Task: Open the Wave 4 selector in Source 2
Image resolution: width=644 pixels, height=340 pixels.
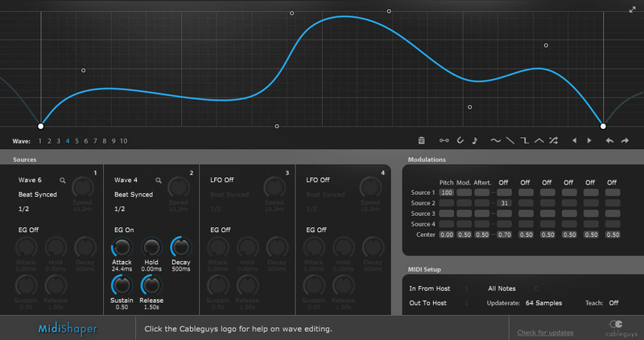Action: click(126, 180)
